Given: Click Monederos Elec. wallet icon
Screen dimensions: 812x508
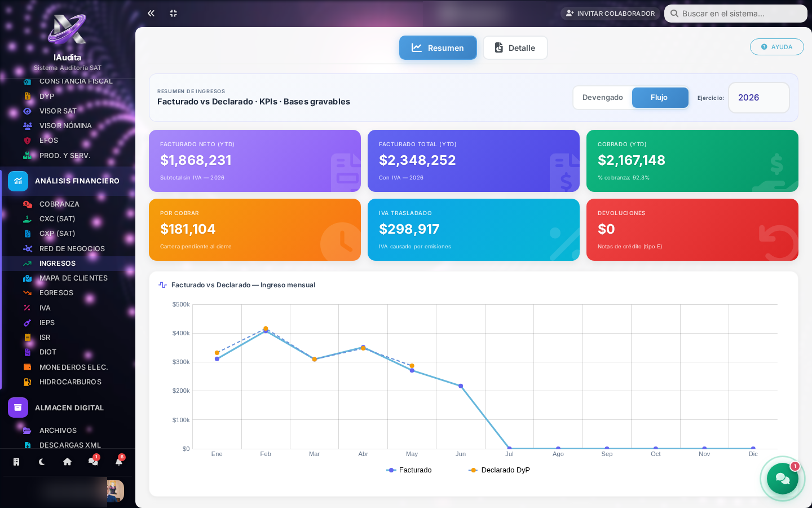Looking at the screenshot, I should pos(27,367).
